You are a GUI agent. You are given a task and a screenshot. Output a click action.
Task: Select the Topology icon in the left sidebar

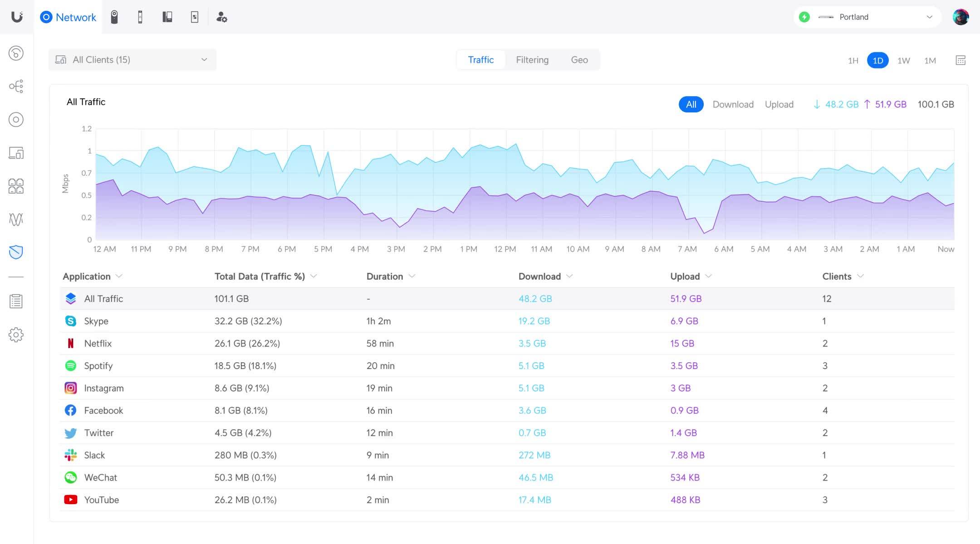(x=16, y=86)
